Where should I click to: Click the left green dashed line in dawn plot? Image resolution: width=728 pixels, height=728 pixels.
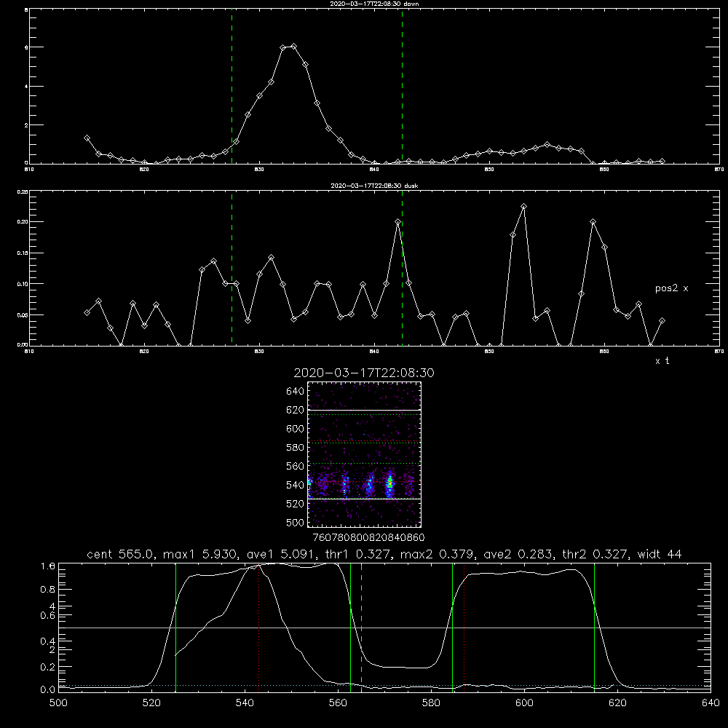(232, 87)
